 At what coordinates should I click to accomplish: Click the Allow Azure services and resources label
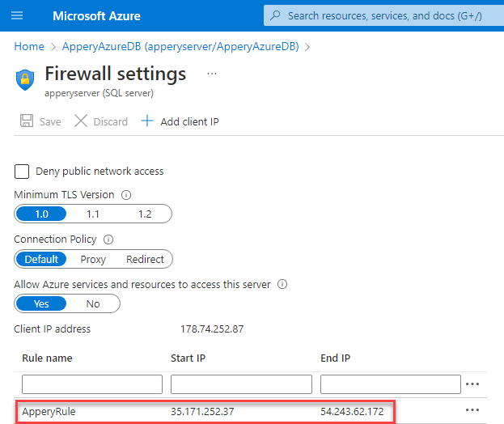(142, 285)
